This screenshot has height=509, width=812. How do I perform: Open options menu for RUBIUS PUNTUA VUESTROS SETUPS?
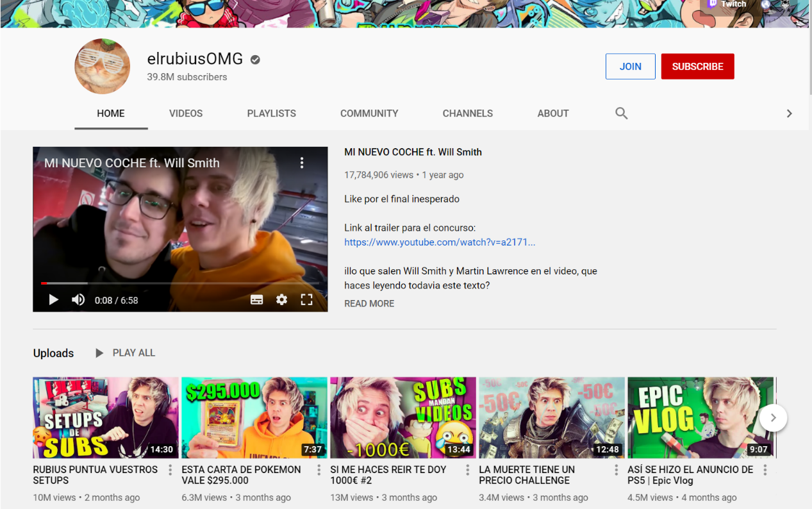click(x=170, y=470)
